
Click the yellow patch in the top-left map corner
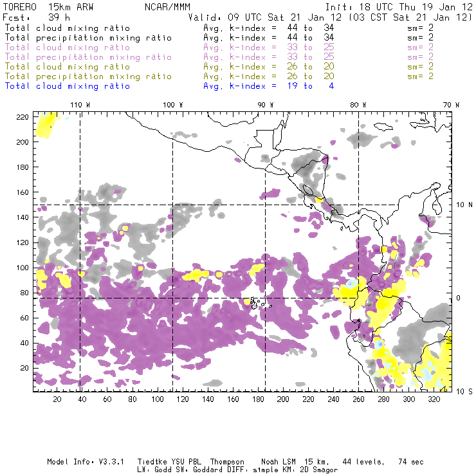click(x=47, y=125)
